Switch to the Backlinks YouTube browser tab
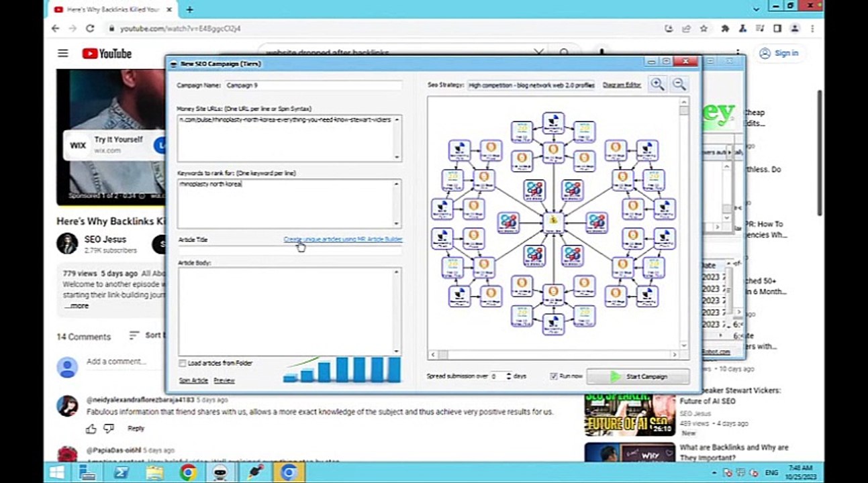 [114, 9]
